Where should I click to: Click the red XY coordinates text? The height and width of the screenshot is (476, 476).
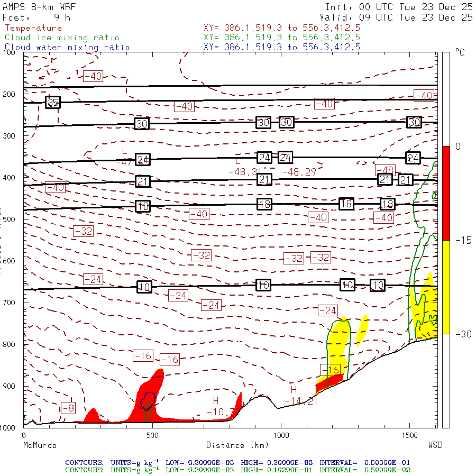point(282,28)
